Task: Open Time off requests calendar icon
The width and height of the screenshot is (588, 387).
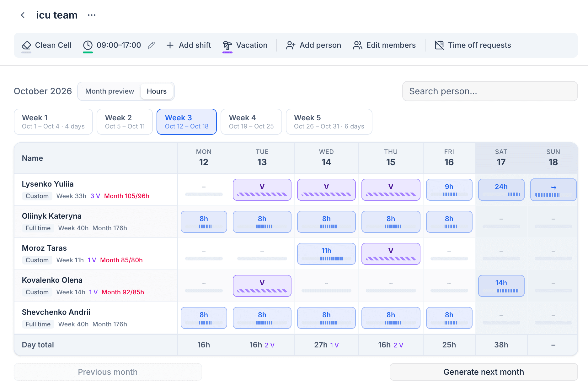Action: tap(439, 45)
